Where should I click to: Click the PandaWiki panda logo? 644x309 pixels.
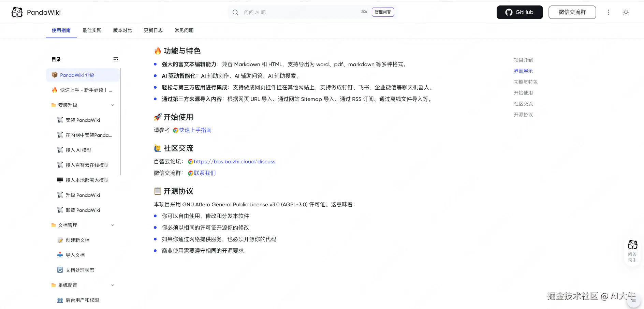(17, 12)
